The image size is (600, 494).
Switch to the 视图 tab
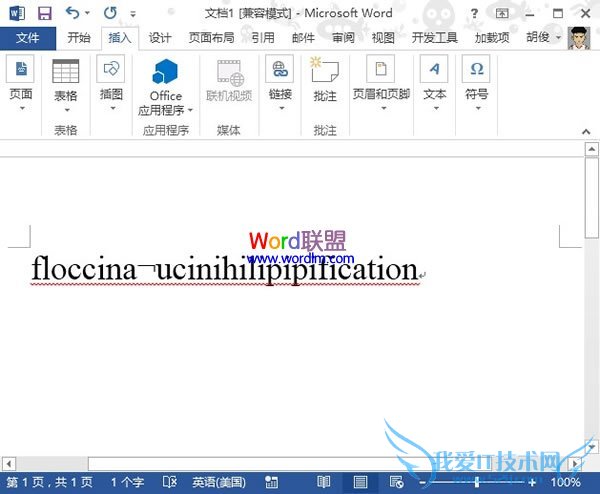pyautogui.click(x=383, y=38)
